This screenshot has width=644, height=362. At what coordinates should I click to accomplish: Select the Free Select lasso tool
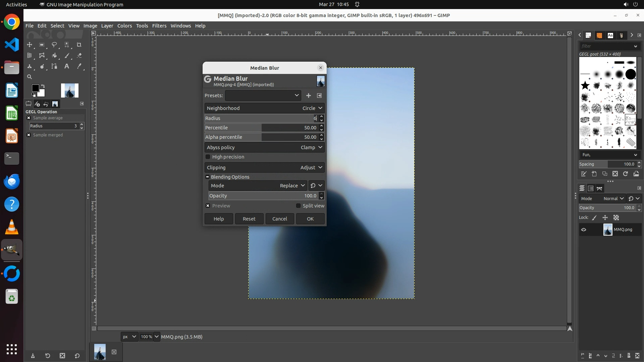tap(54, 45)
